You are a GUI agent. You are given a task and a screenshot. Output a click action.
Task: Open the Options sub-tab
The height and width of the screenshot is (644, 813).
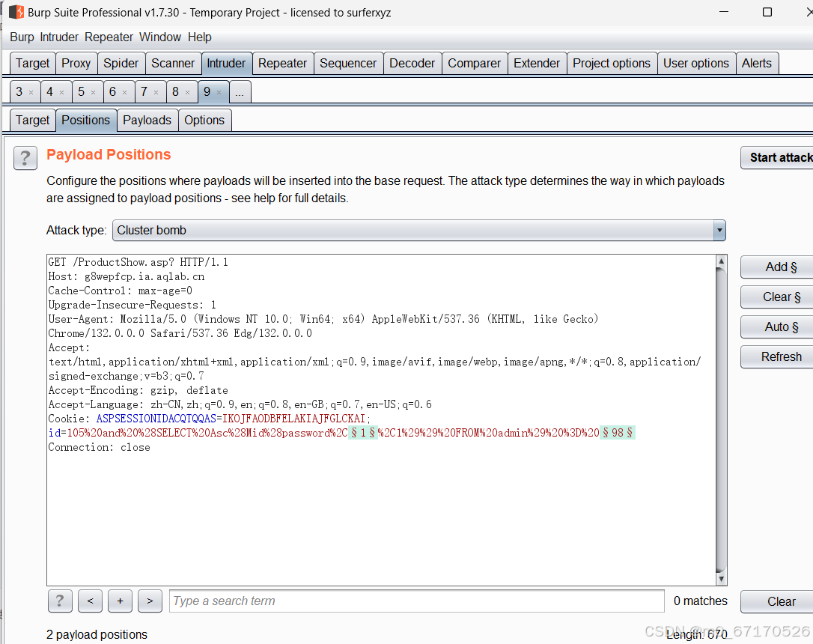[x=204, y=121]
